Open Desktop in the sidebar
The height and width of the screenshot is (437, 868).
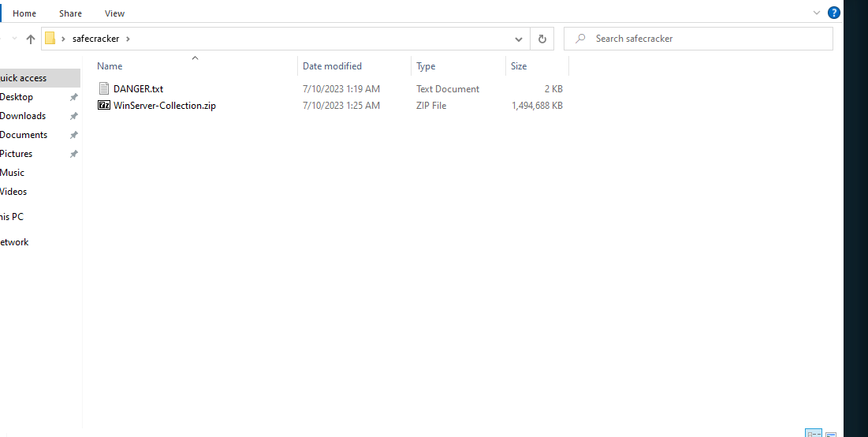[17, 97]
